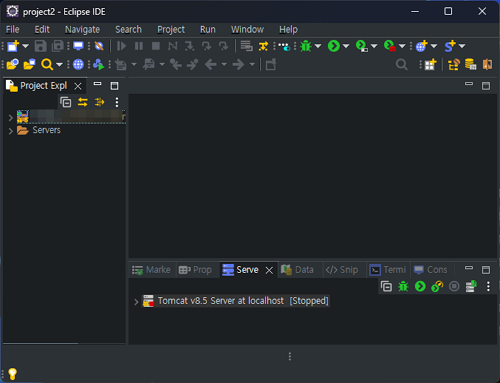Open a Terminal from the toolbar monitor icon

pyautogui.click(x=78, y=46)
